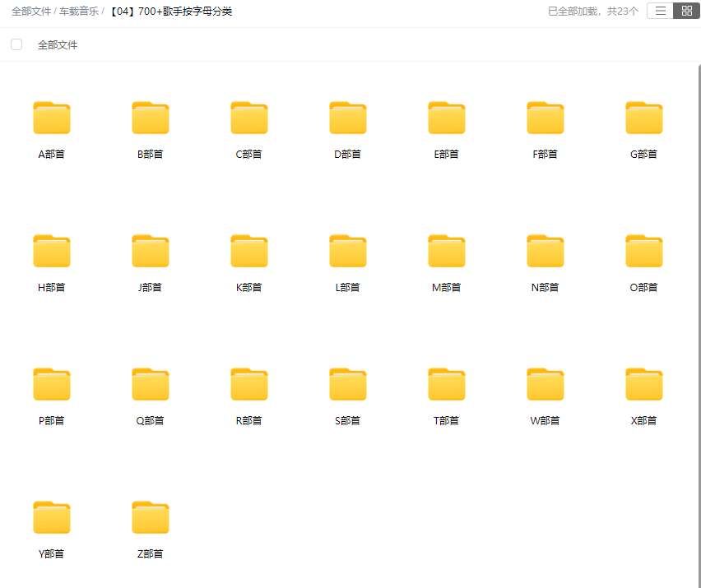Screen dimensions: 701x588
Task: Open the X部首 folder icon
Action: [644, 384]
